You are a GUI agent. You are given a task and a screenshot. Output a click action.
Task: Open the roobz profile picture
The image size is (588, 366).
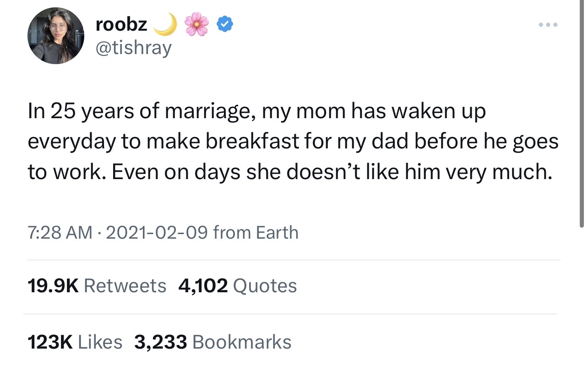pos(55,36)
